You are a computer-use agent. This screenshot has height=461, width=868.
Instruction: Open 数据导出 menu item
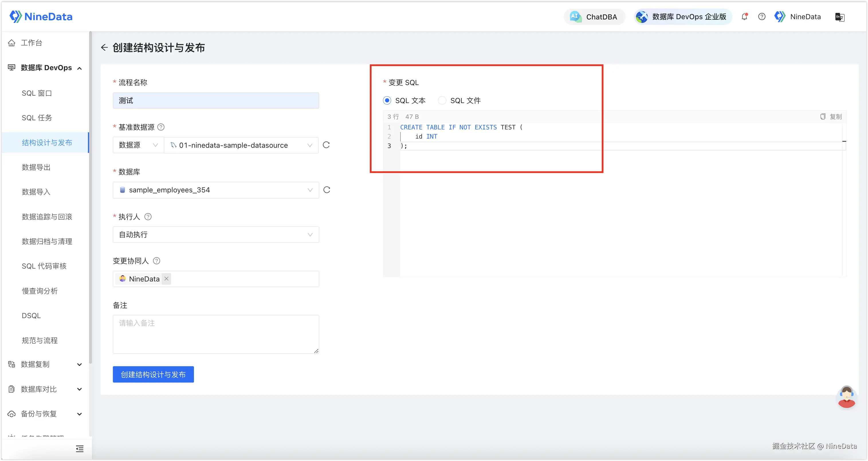(36, 167)
